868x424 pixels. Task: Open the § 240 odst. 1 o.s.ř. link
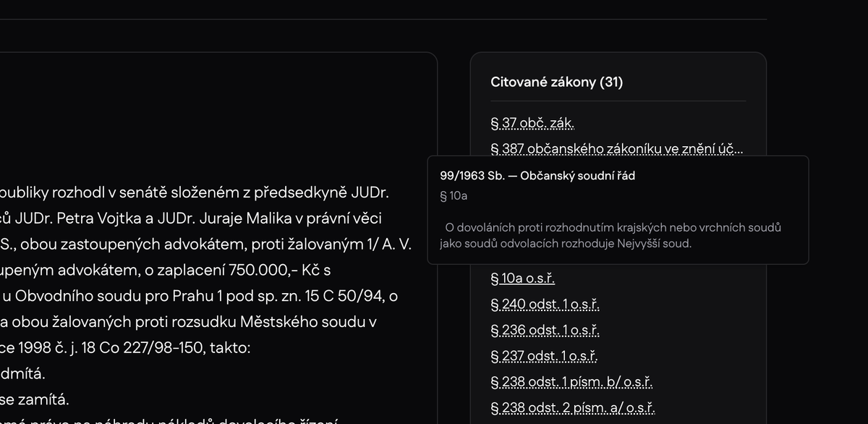pos(545,304)
